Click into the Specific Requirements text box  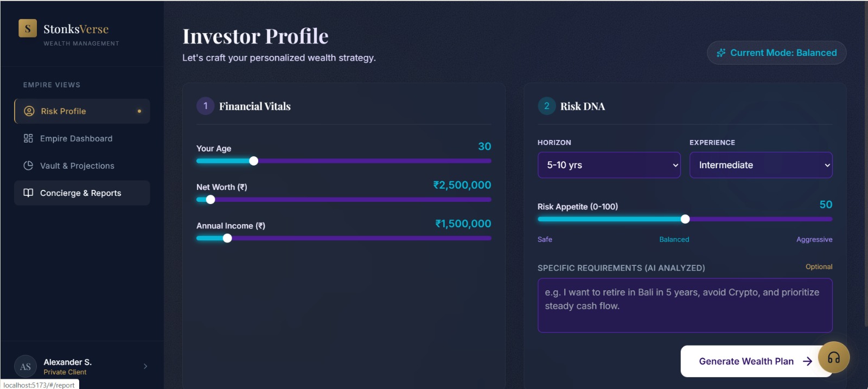pyautogui.click(x=685, y=305)
